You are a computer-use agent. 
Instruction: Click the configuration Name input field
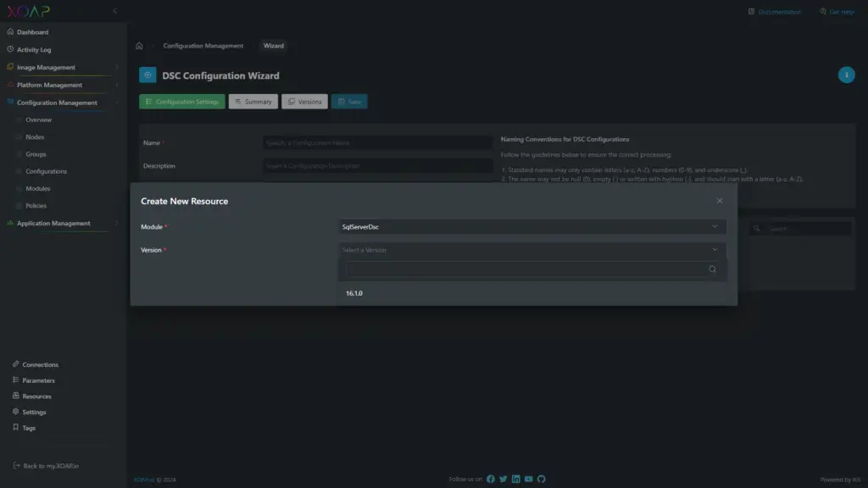click(x=377, y=142)
